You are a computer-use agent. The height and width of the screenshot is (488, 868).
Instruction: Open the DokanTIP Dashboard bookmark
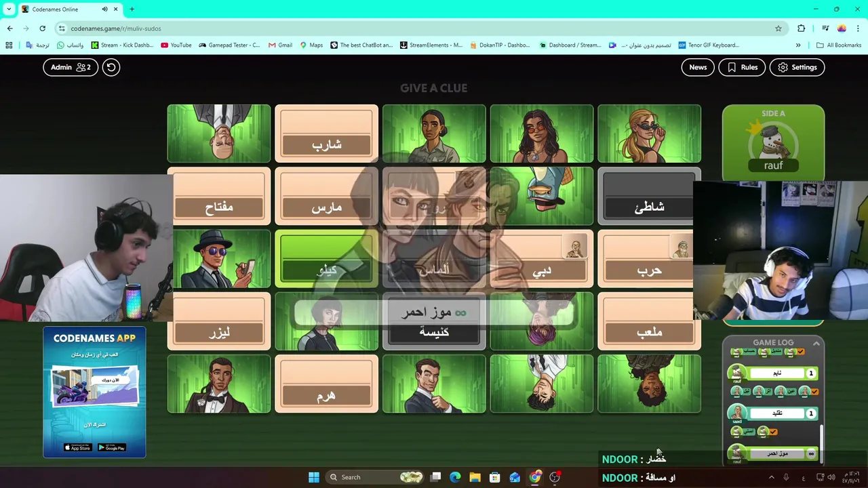click(500, 45)
